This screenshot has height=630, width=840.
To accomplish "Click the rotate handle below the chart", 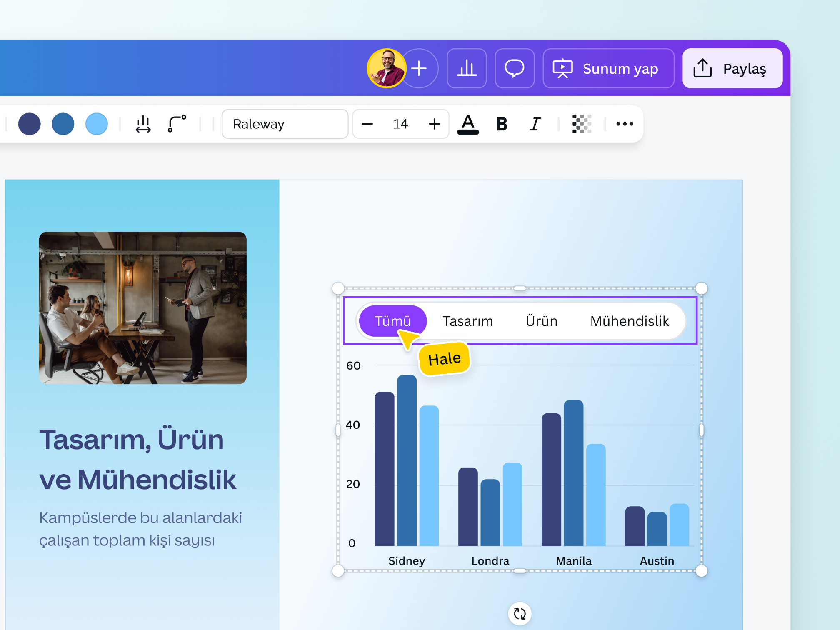I will click(x=520, y=613).
